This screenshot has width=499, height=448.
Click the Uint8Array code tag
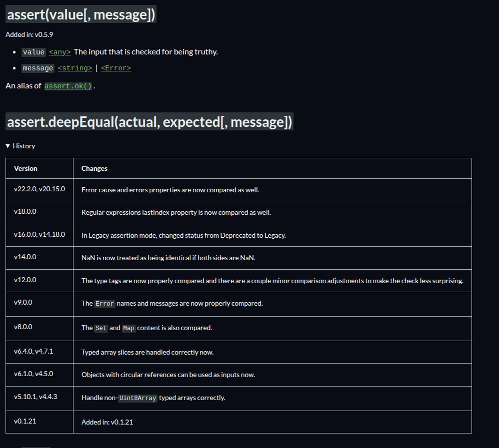pos(137,398)
